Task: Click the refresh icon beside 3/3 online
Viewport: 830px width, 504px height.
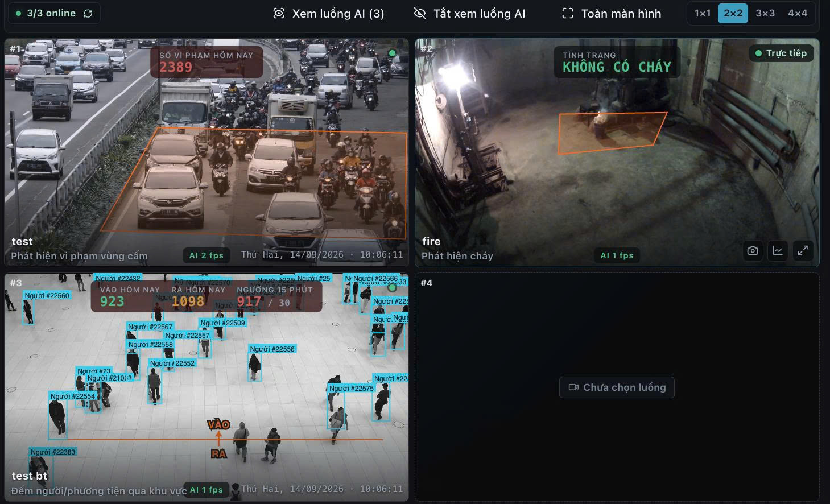Action: [x=88, y=13]
